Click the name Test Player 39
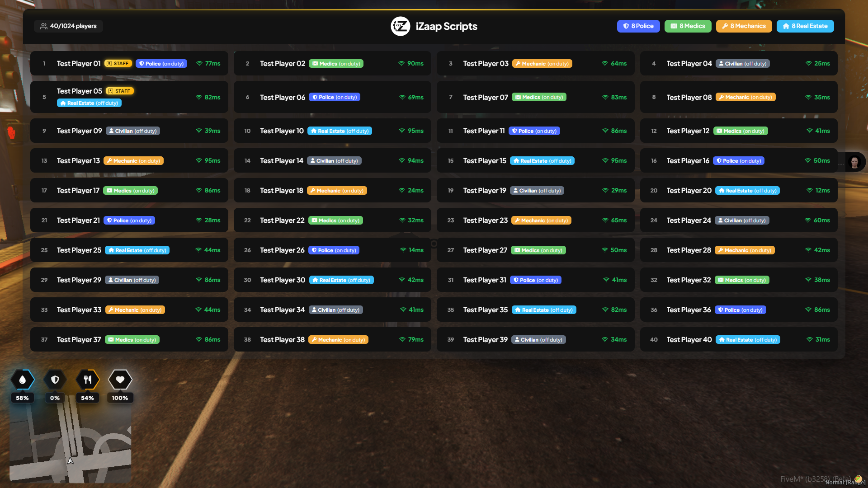This screenshot has height=488, width=868. coord(486,339)
